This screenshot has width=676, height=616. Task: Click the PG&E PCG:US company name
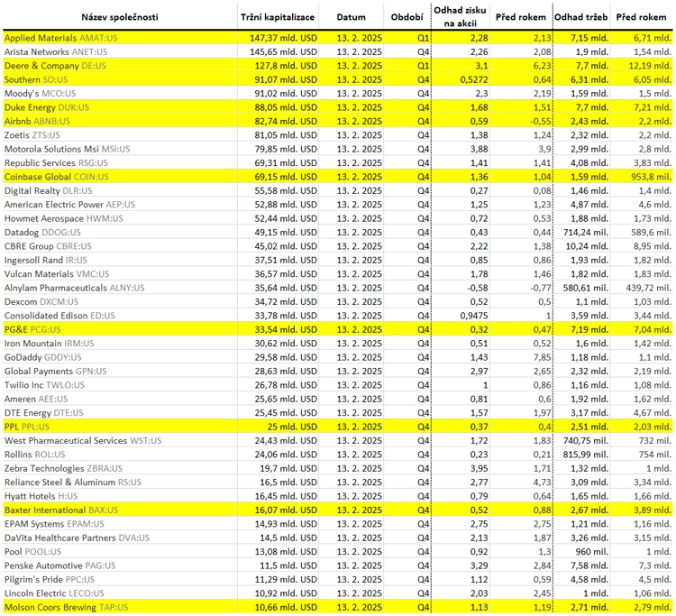[x=32, y=329]
